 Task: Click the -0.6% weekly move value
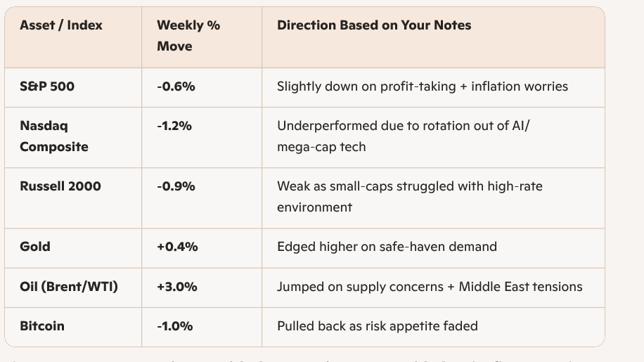tap(176, 86)
